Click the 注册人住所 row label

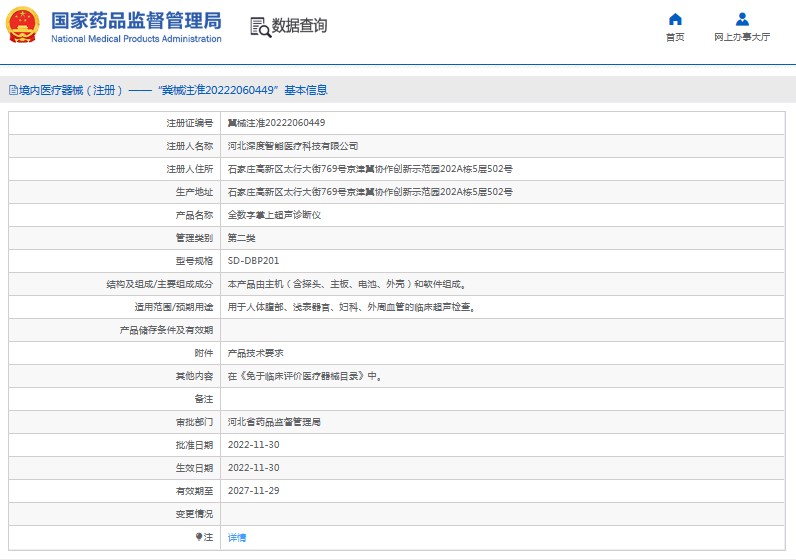click(x=189, y=169)
